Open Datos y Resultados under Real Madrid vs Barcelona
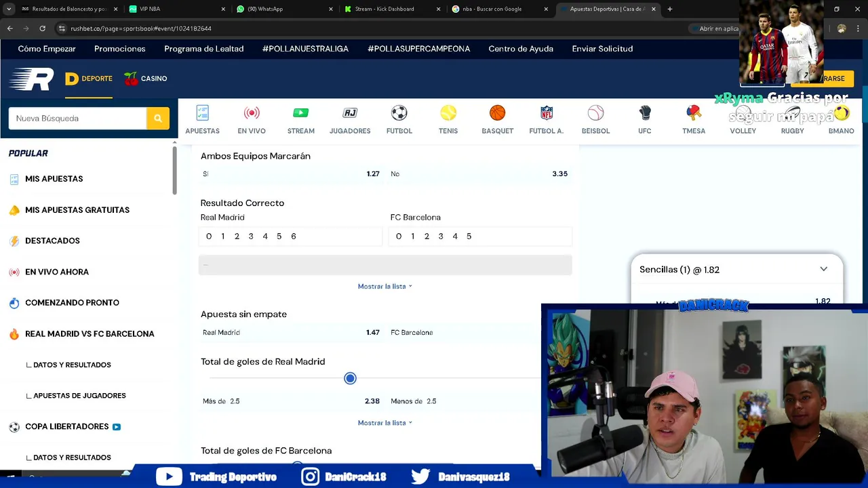Screen dimensions: 868x488 [72, 365]
